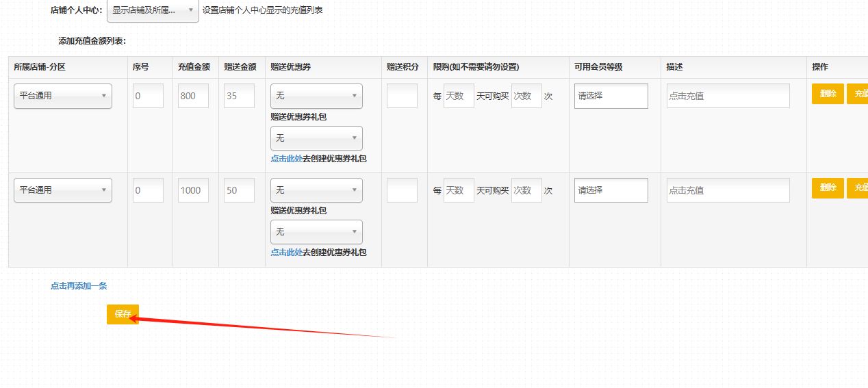868x388 pixels.
Task: Focus the recharge amount field showing 800
Action: coord(193,96)
